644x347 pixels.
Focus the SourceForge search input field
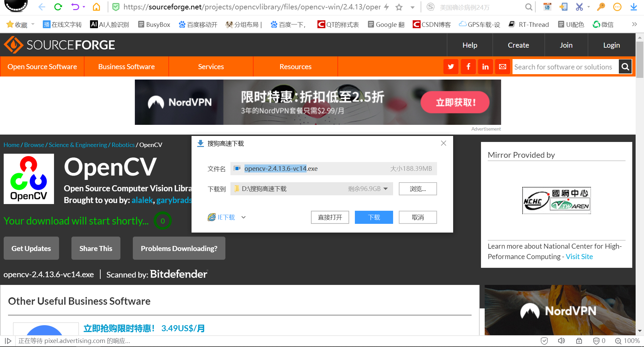tap(566, 67)
